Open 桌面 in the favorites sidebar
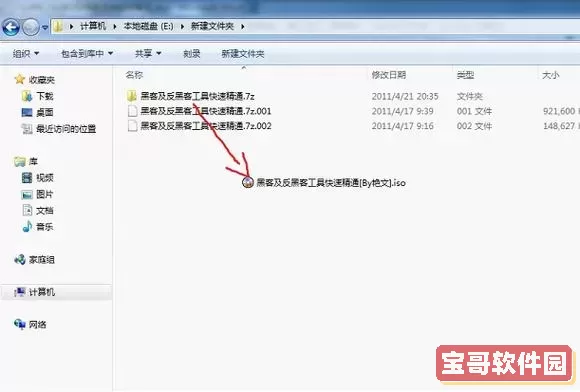Screen dimensions: 580x392 pos(45,112)
